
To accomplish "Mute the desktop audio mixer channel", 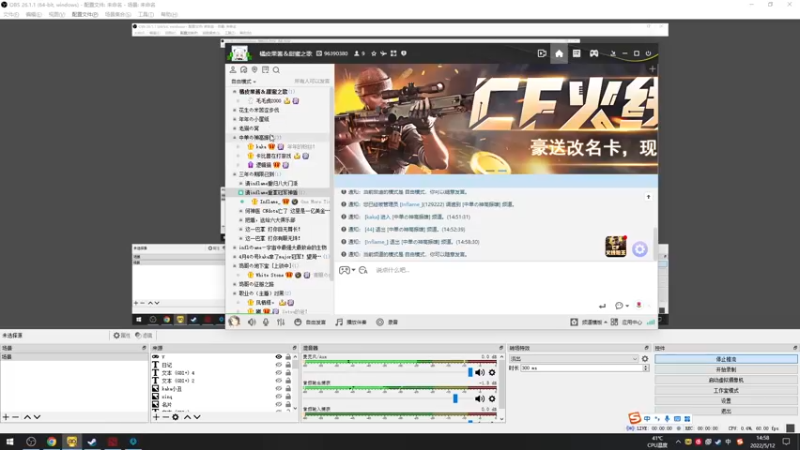I will (480, 398).
